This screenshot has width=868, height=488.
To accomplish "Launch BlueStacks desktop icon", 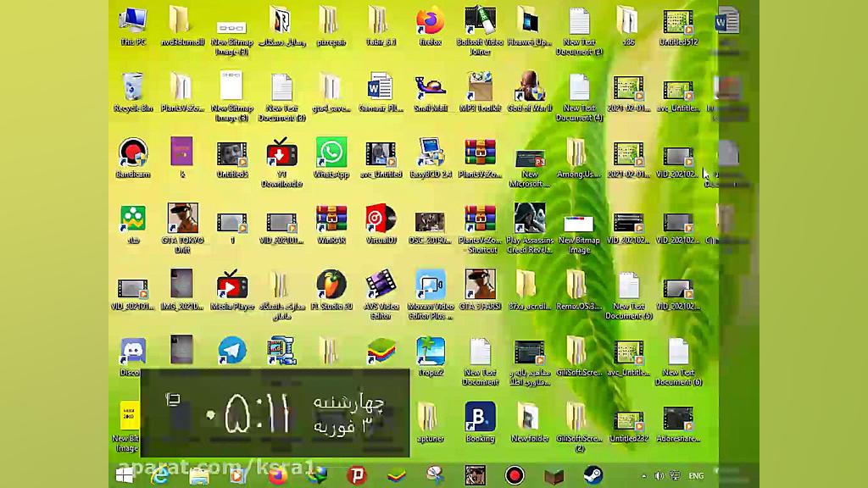I will [x=381, y=351].
